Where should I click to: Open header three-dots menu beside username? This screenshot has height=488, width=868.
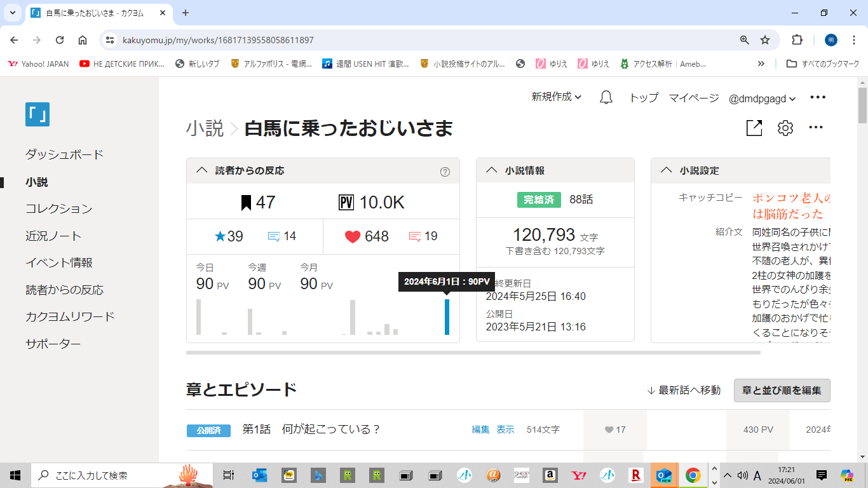[x=817, y=98]
